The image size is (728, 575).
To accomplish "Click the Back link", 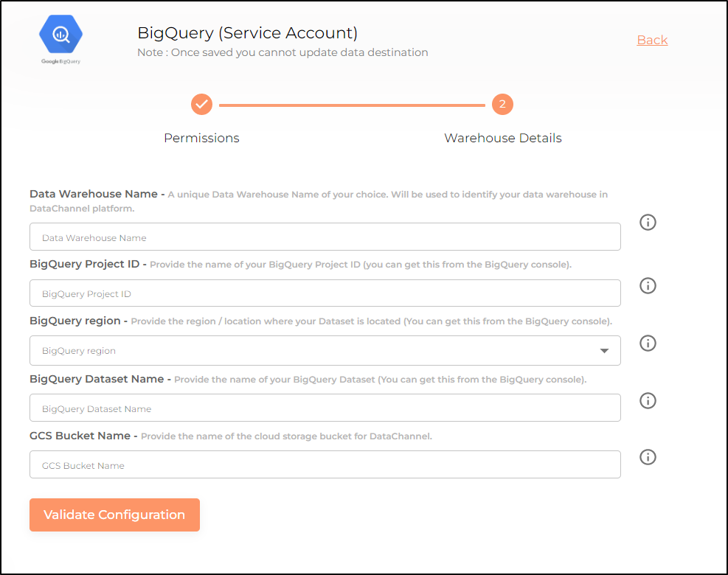I will pos(652,40).
